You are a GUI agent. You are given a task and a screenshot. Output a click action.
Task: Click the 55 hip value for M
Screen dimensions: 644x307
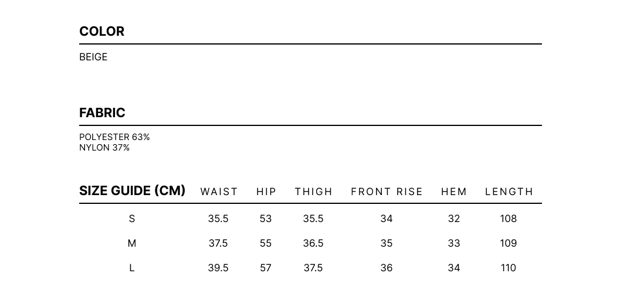click(x=266, y=243)
